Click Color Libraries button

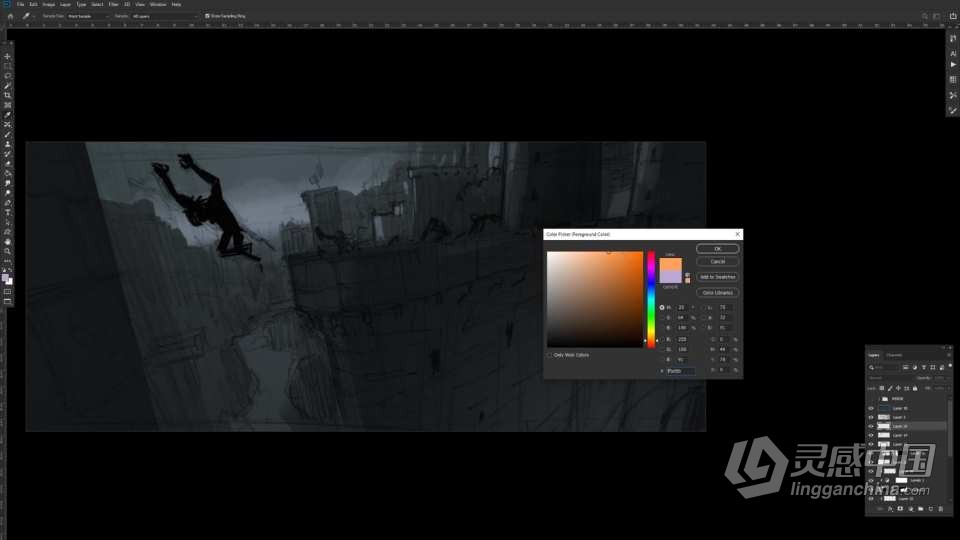(x=718, y=293)
